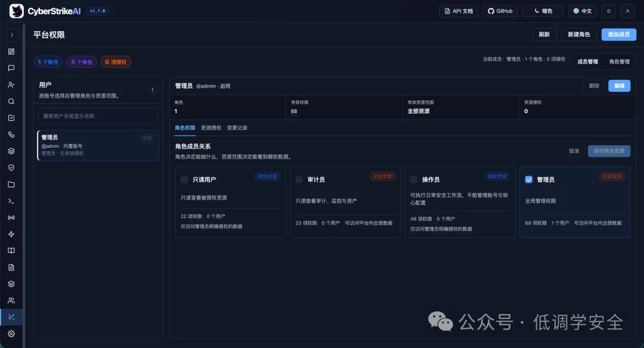The width and height of the screenshot is (644, 348).
Task: Open the shield security icon in sidebar
Action: [x=11, y=168]
